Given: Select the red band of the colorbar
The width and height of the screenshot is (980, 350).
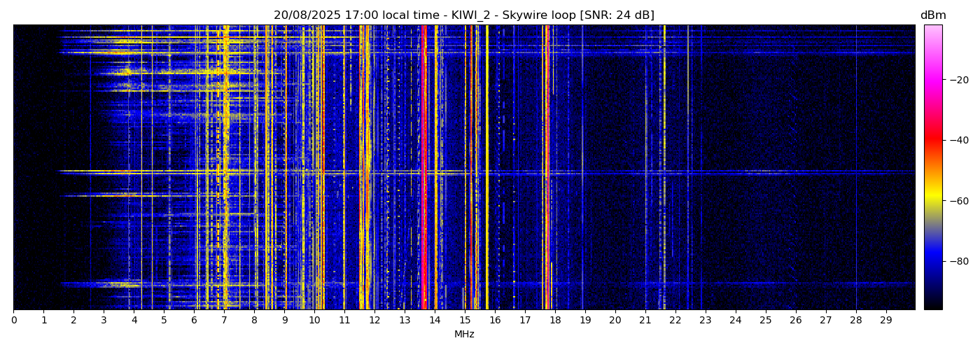Looking at the screenshot, I should 932,140.
